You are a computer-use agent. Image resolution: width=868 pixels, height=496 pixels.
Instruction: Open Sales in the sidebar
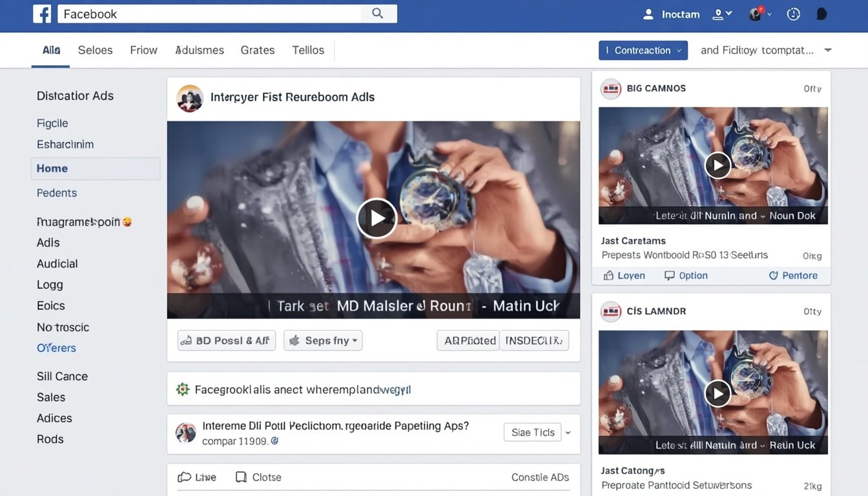[51, 397]
